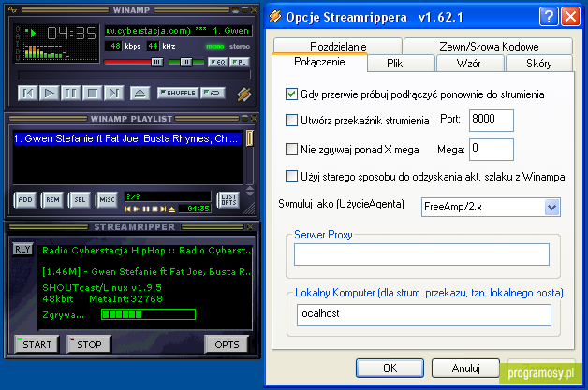The width and height of the screenshot is (588, 390).
Task: Open the FreeAmp/2.x user agent dropdown
Action: pos(552,208)
